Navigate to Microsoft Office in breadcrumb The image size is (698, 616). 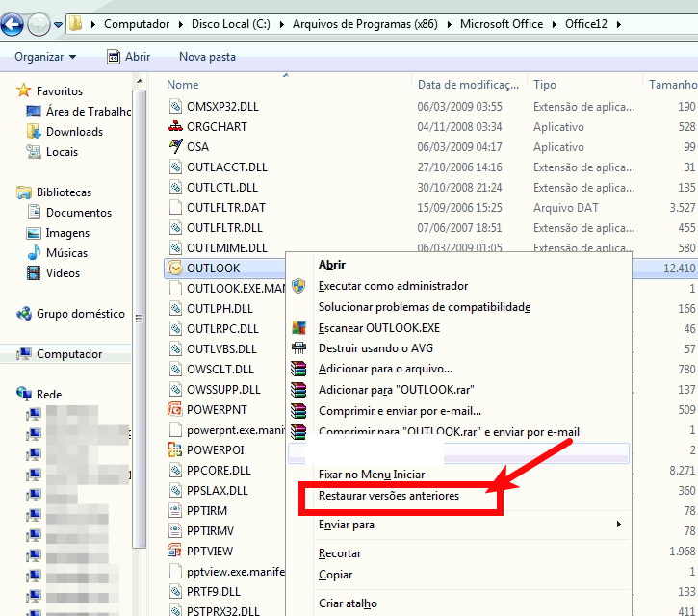tap(502, 24)
